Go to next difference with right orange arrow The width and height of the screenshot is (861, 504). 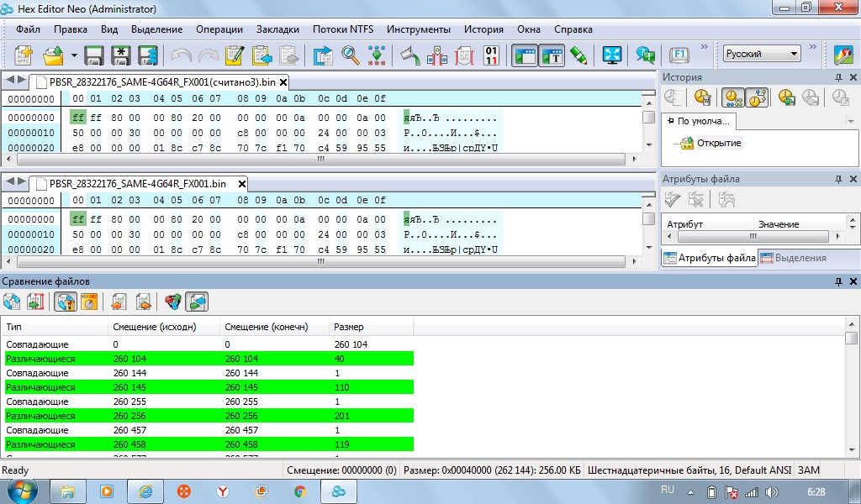coord(143,302)
